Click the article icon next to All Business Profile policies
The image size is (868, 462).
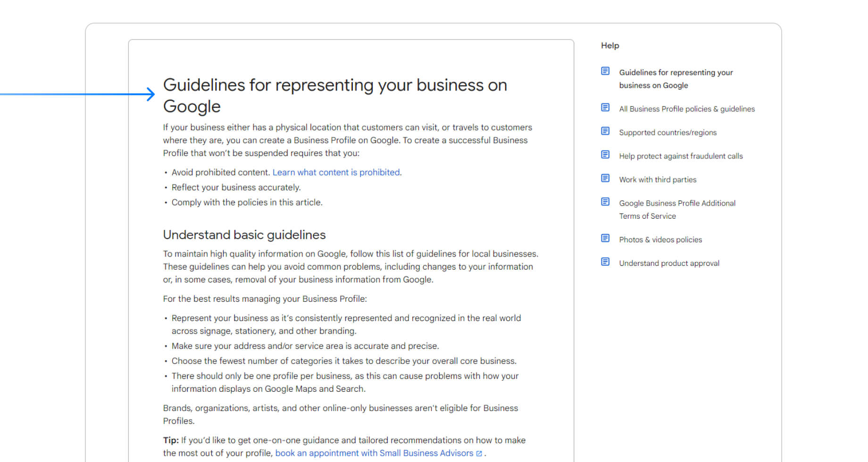(605, 107)
